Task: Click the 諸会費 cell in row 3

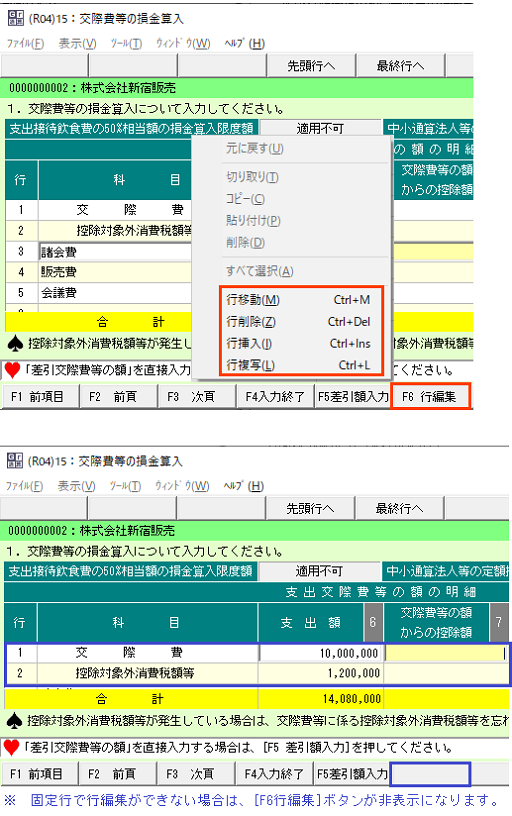Action: pos(116,252)
